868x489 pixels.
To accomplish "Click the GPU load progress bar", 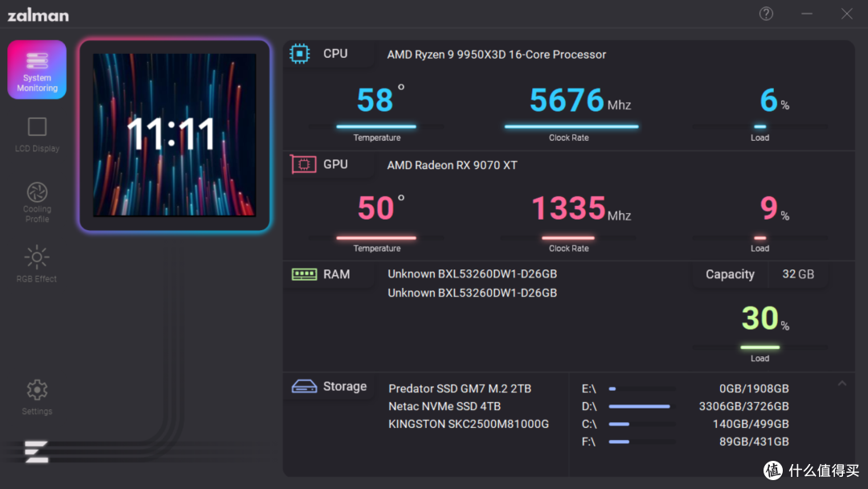I will 760,237.
